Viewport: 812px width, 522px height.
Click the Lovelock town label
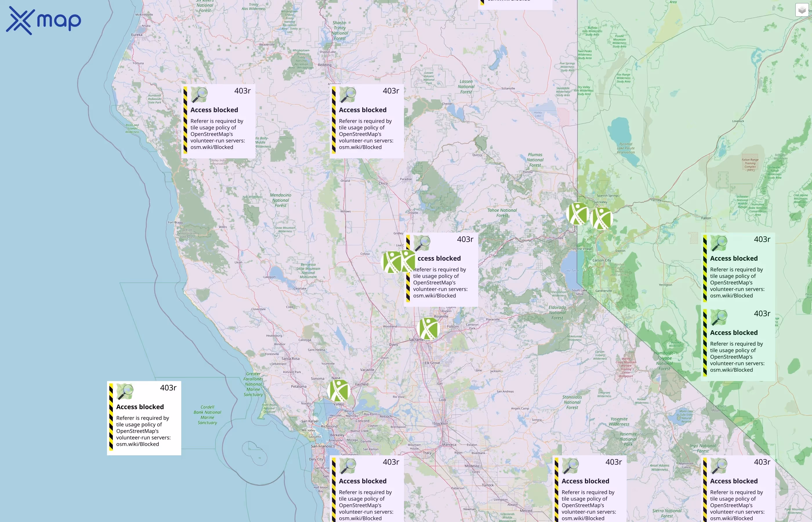tap(738, 121)
